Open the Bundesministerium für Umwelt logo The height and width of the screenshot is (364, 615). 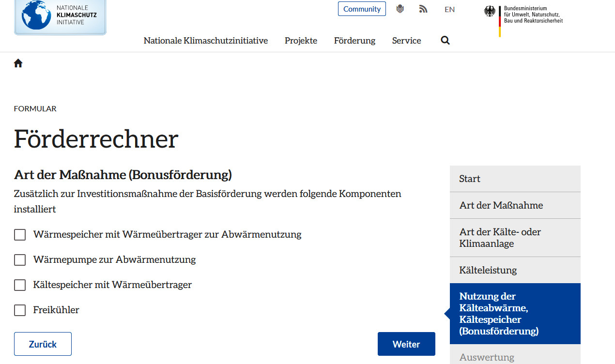(x=523, y=20)
